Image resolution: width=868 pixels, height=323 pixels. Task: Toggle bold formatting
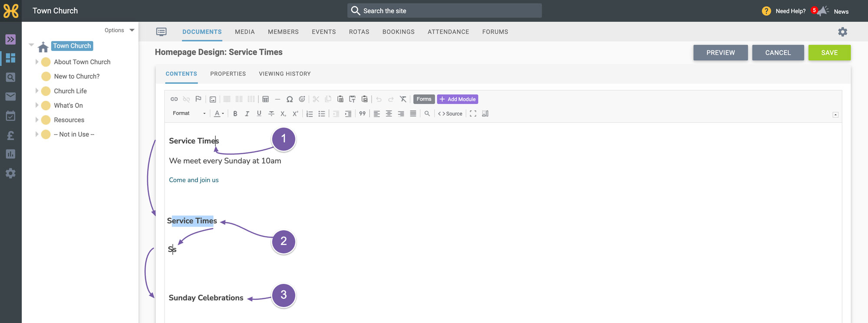(235, 114)
